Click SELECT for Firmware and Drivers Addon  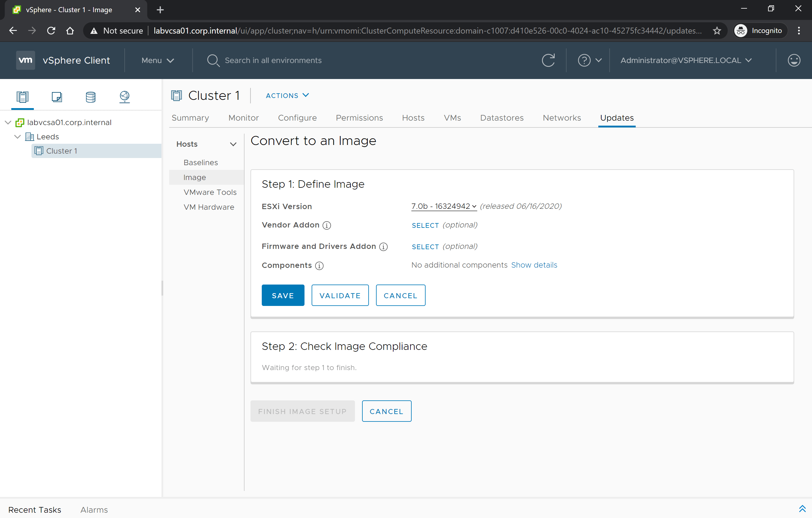point(425,247)
